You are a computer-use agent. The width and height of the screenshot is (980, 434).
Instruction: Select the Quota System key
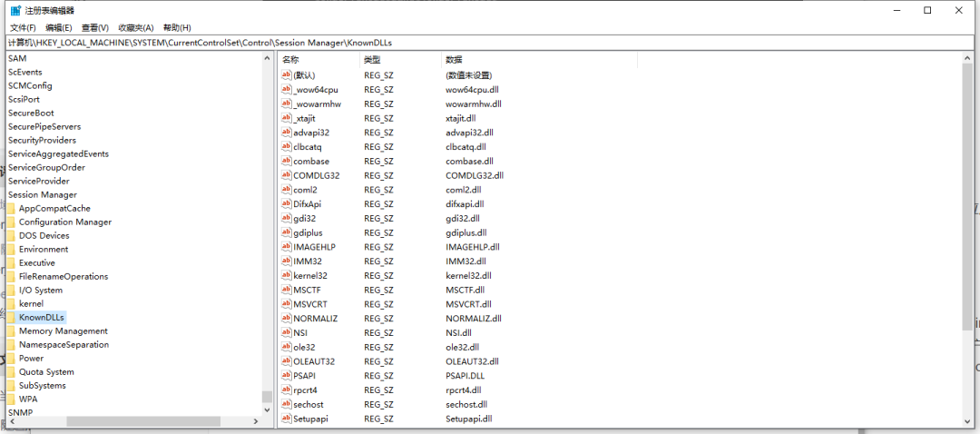pos(46,371)
